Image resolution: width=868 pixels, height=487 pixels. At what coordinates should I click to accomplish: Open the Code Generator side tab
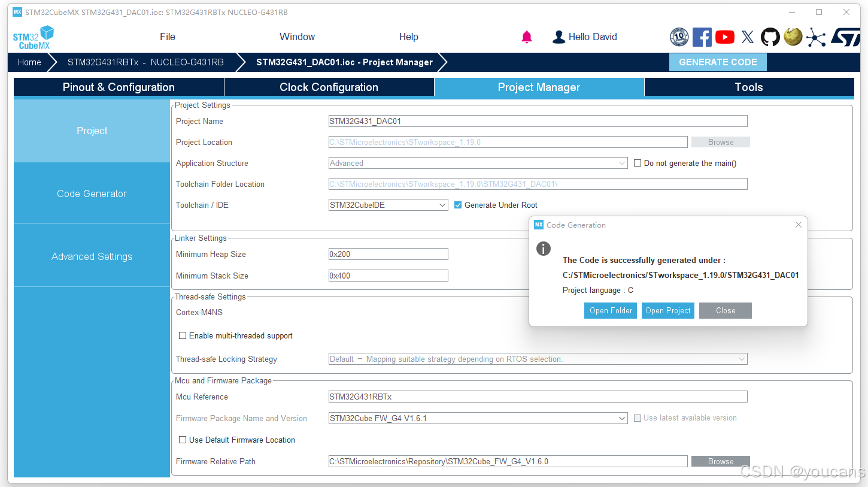(92, 193)
